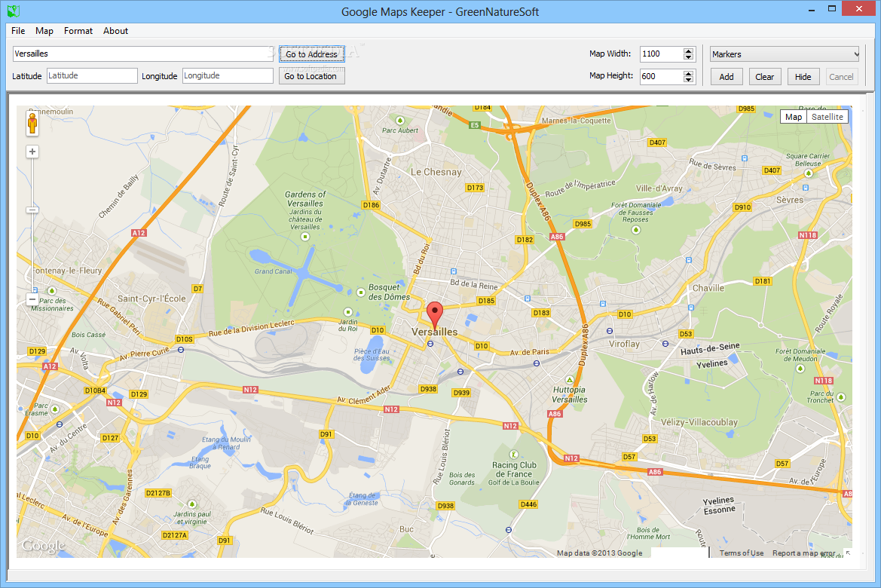The image size is (881, 588).
Task: Click the Map Width value field
Action: click(661, 54)
